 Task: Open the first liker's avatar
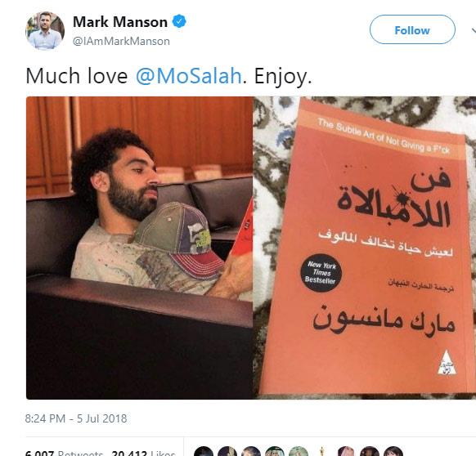(204, 451)
